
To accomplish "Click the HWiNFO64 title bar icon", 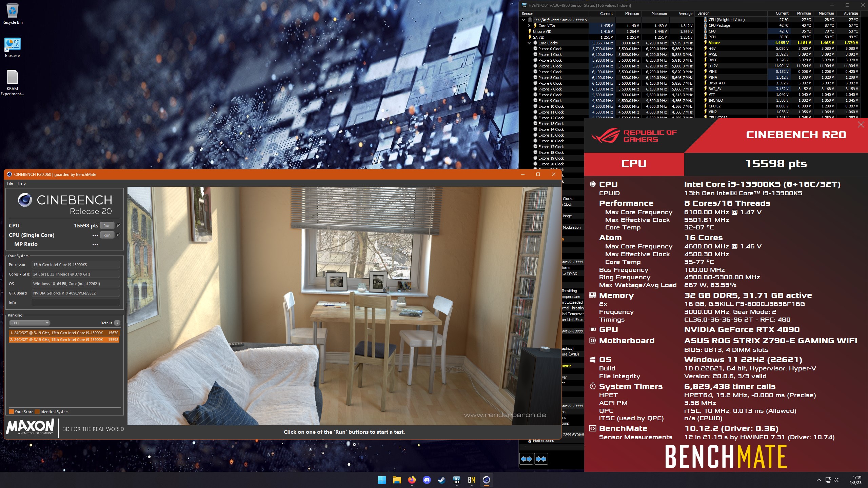I will point(524,5).
